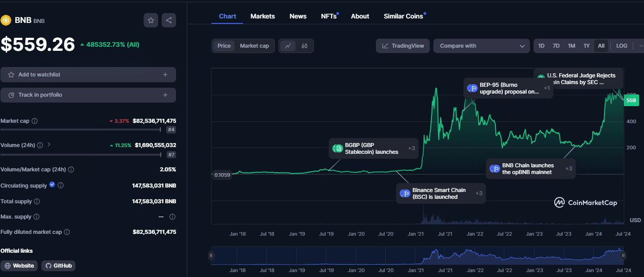This screenshot has width=644, height=277.
Task: Click plus icon on Track in portfolio
Action: 165,95
